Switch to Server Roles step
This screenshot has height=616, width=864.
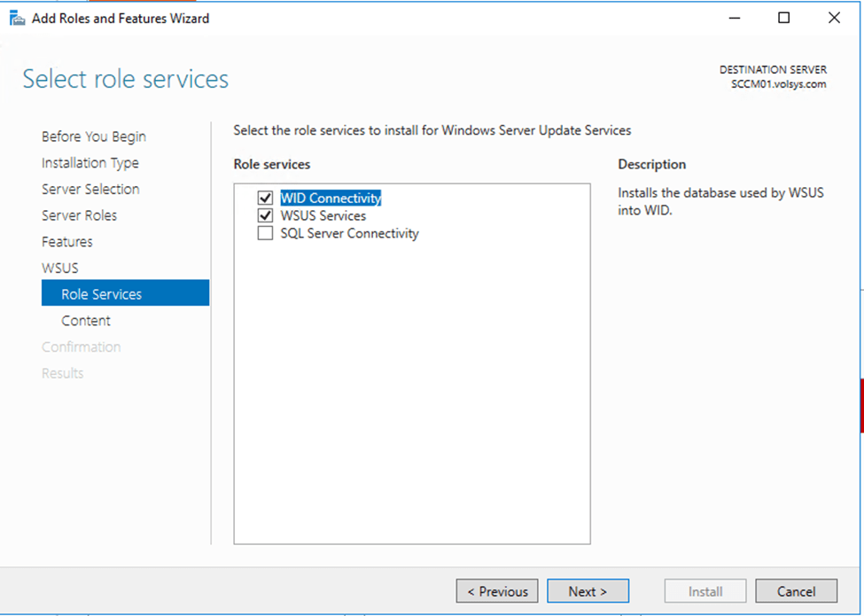(79, 215)
